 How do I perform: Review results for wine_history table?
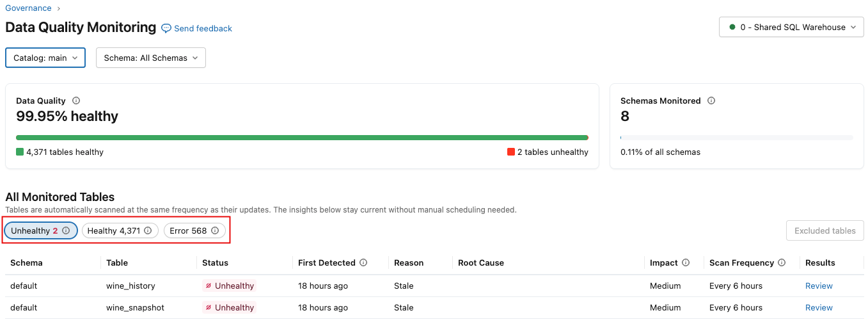click(819, 286)
